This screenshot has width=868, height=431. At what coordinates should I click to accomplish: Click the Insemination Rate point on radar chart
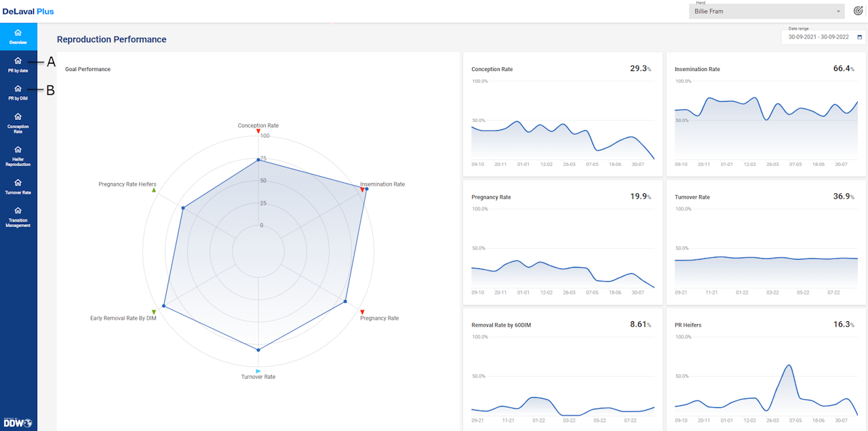(366, 189)
